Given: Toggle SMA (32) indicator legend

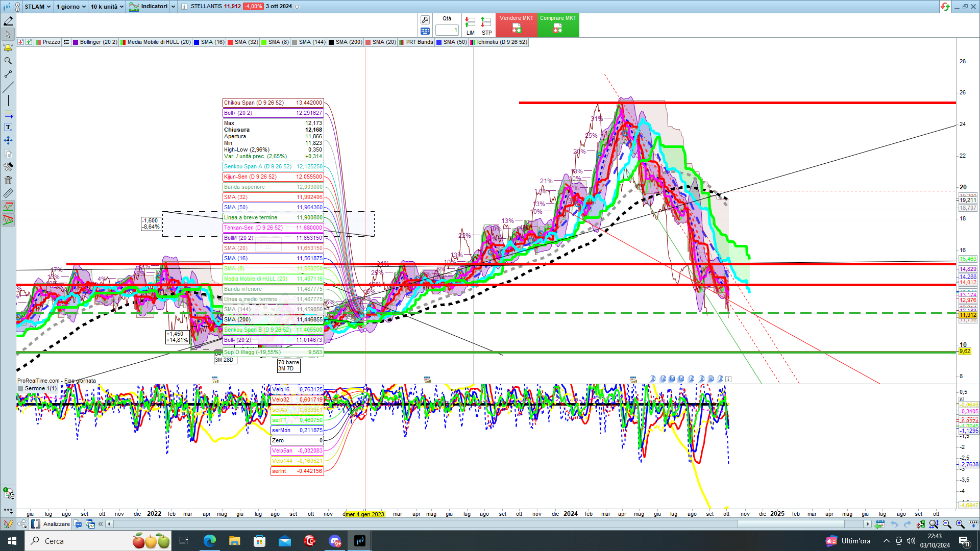Looking at the screenshot, I should (x=243, y=42).
